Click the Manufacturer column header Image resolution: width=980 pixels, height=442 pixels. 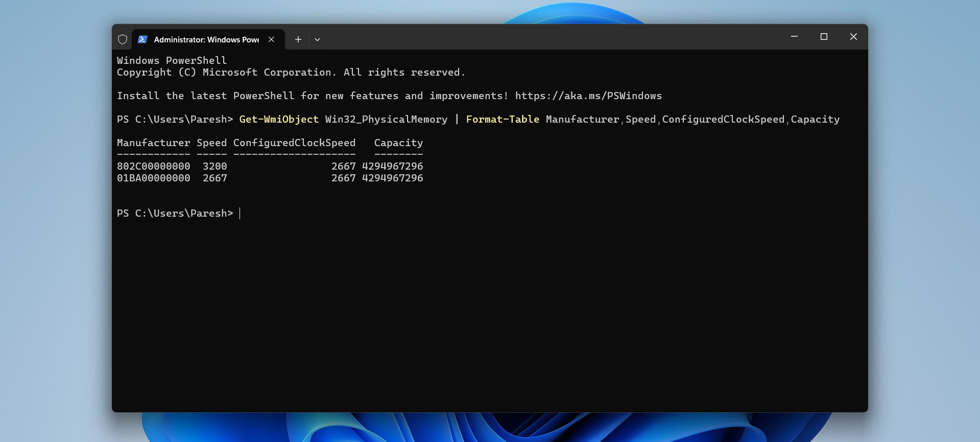(x=153, y=143)
